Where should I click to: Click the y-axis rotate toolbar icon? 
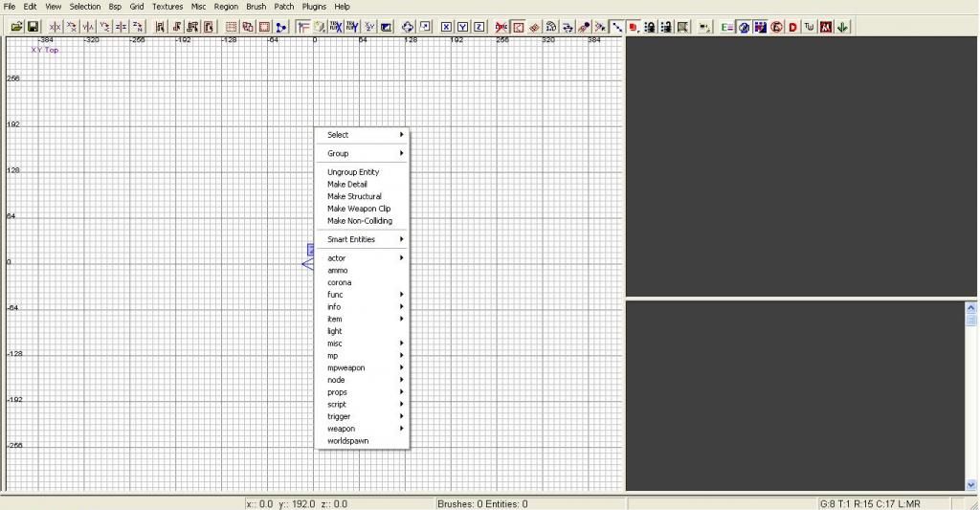[105, 27]
